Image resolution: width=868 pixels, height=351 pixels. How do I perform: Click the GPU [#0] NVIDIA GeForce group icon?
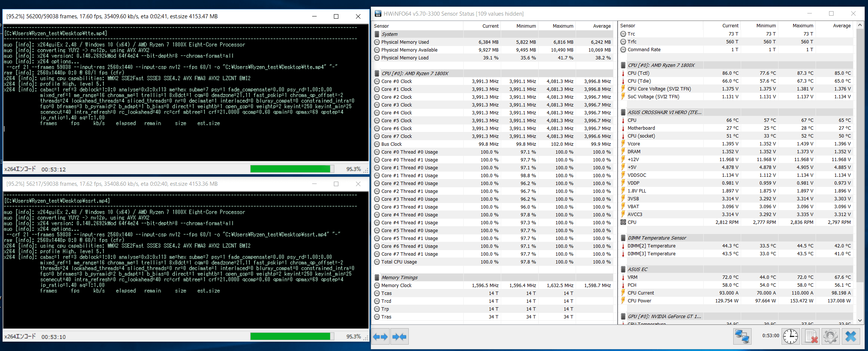click(x=623, y=316)
